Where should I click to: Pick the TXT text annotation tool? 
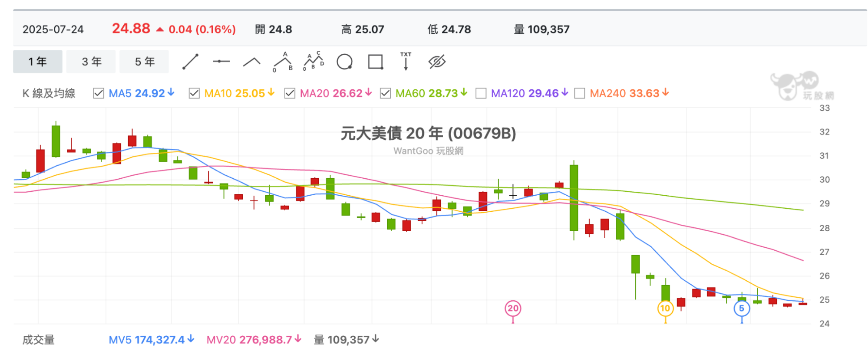click(x=406, y=61)
